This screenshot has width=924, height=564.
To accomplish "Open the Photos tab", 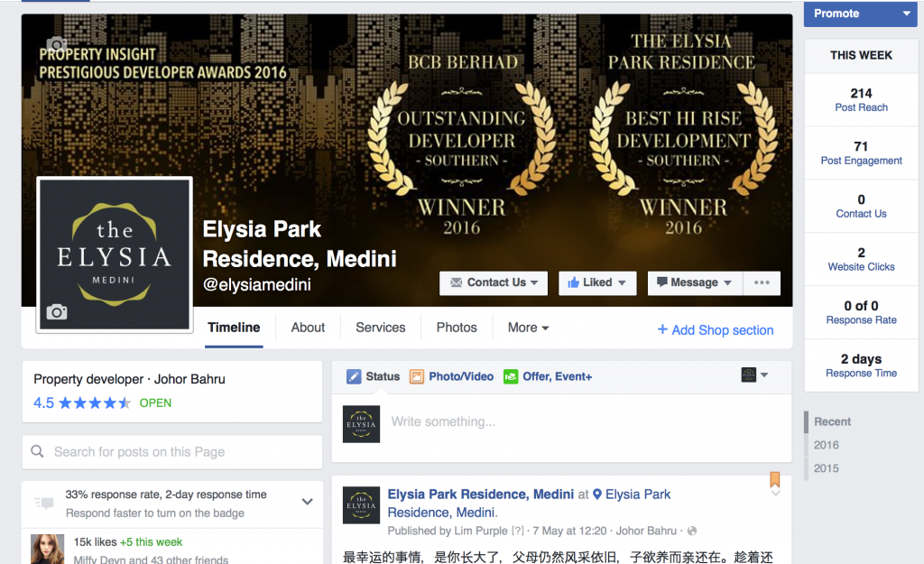I will [x=456, y=328].
